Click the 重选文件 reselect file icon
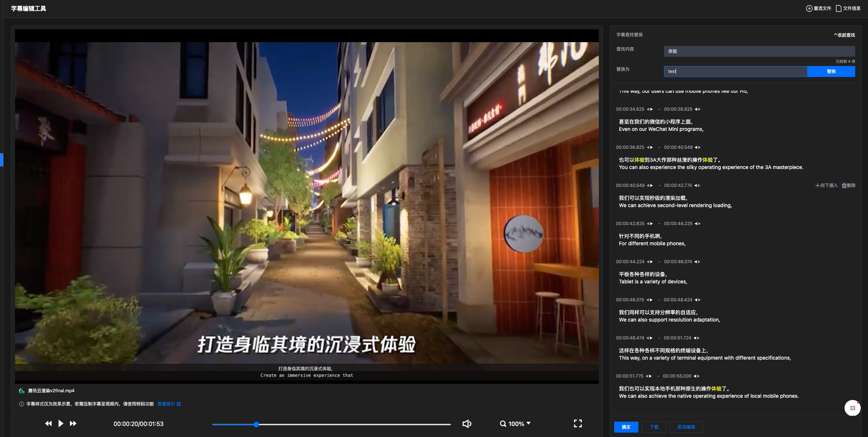This screenshot has width=868, height=437. [809, 8]
